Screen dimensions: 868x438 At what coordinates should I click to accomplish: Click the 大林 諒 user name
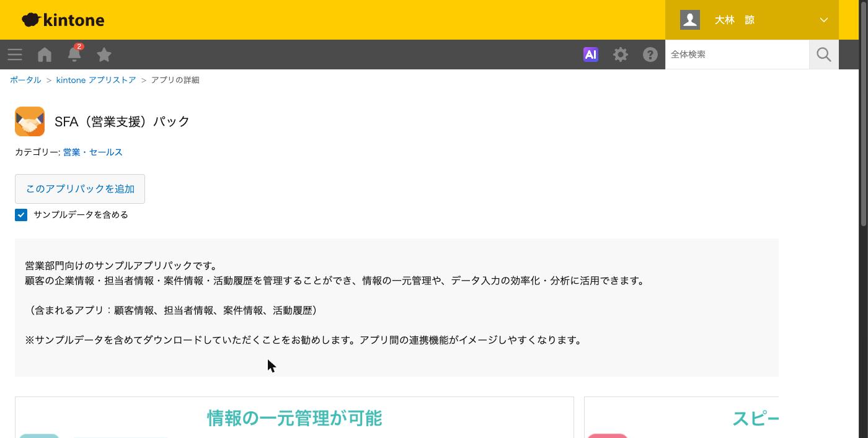[x=735, y=20]
